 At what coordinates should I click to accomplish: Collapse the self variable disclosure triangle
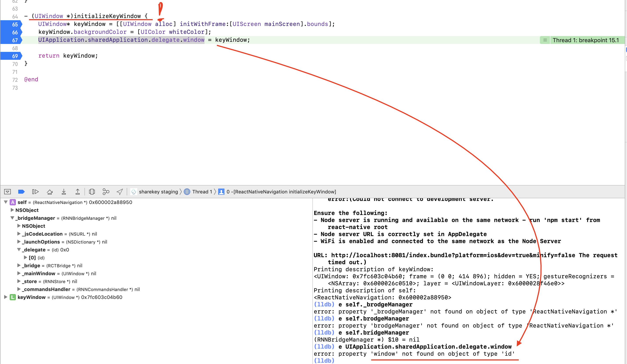[x=5, y=202]
